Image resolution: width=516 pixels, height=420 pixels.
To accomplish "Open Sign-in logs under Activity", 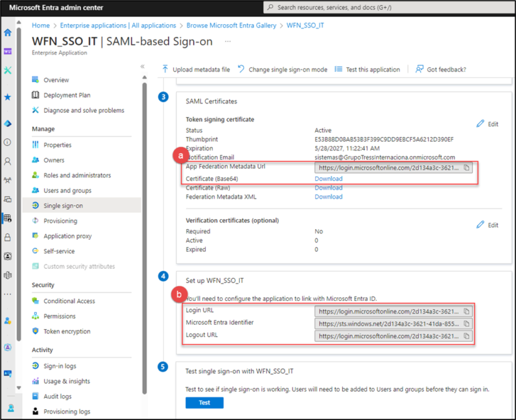I will coord(60,366).
